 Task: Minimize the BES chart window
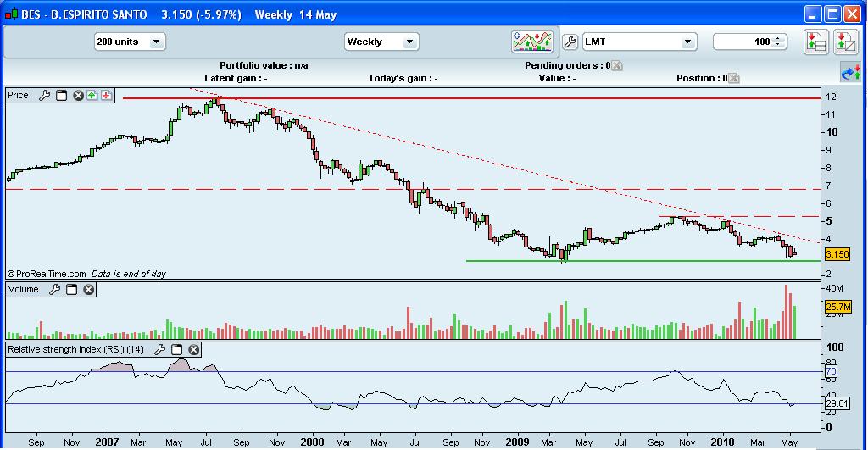[x=813, y=14]
